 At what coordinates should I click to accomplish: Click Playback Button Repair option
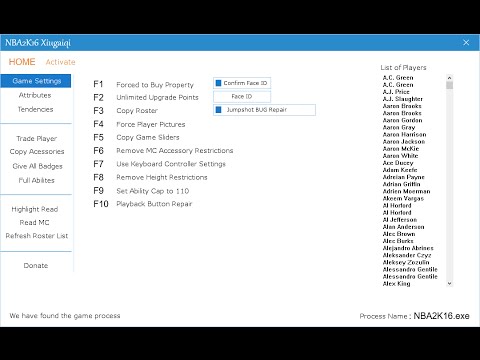154,204
